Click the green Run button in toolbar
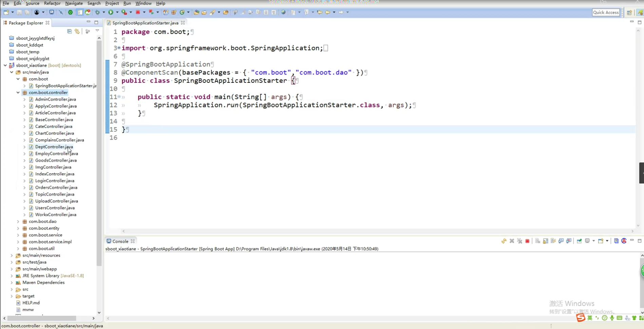Screen dimensions: 644x329 111,12
